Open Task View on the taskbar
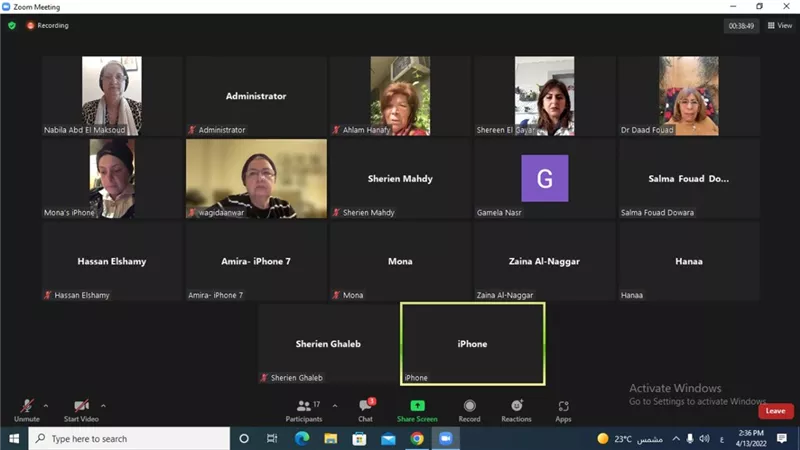This screenshot has height=450, width=800. (272, 439)
